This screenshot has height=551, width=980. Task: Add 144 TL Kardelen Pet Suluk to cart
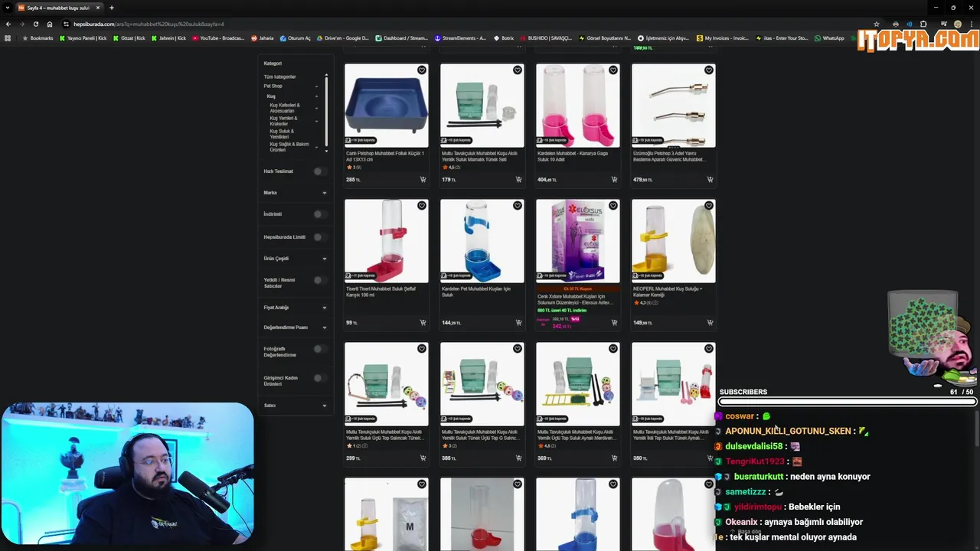(518, 322)
